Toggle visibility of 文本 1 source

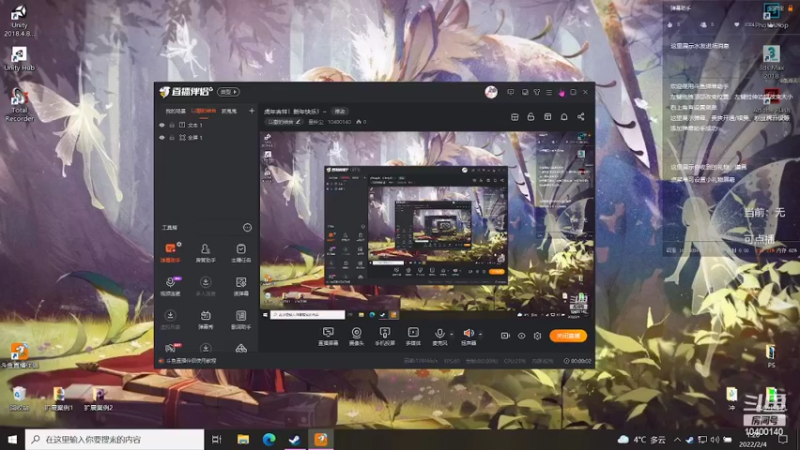[x=162, y=125]
